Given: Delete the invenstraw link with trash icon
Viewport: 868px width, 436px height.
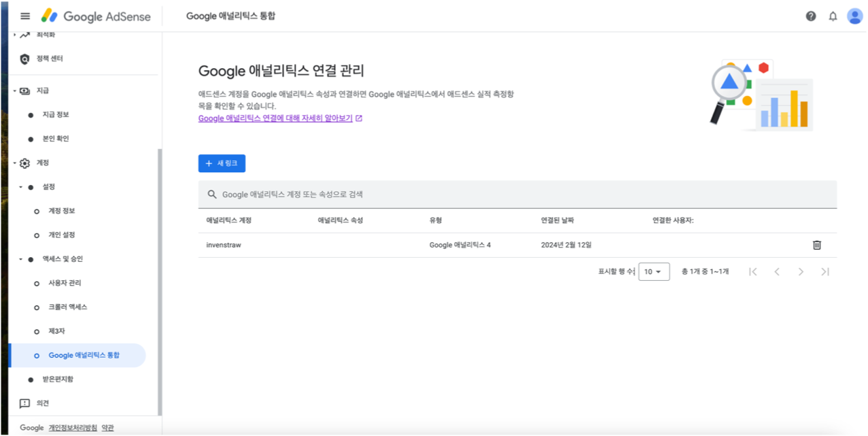Looking at the screenshot, I should tap(817, 245).
